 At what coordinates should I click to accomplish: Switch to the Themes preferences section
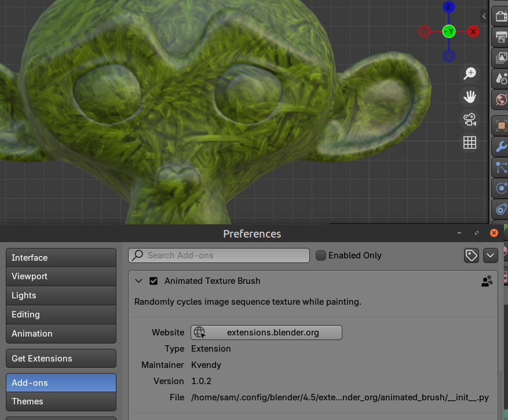point(61,401)
